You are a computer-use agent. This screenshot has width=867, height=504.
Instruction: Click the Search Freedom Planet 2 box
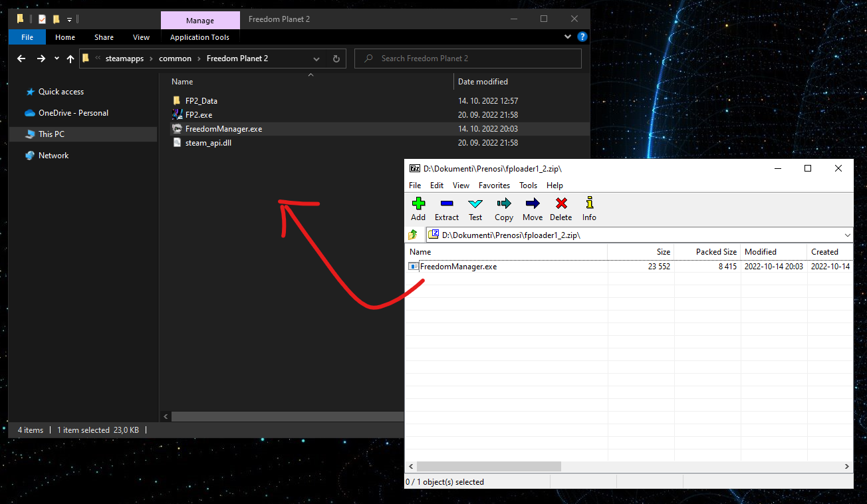(468, 59)
